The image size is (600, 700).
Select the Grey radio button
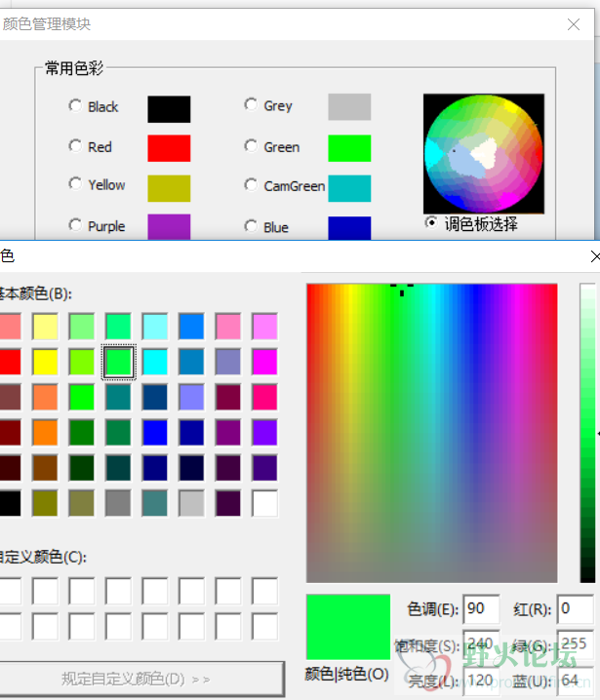pos(251,104)
